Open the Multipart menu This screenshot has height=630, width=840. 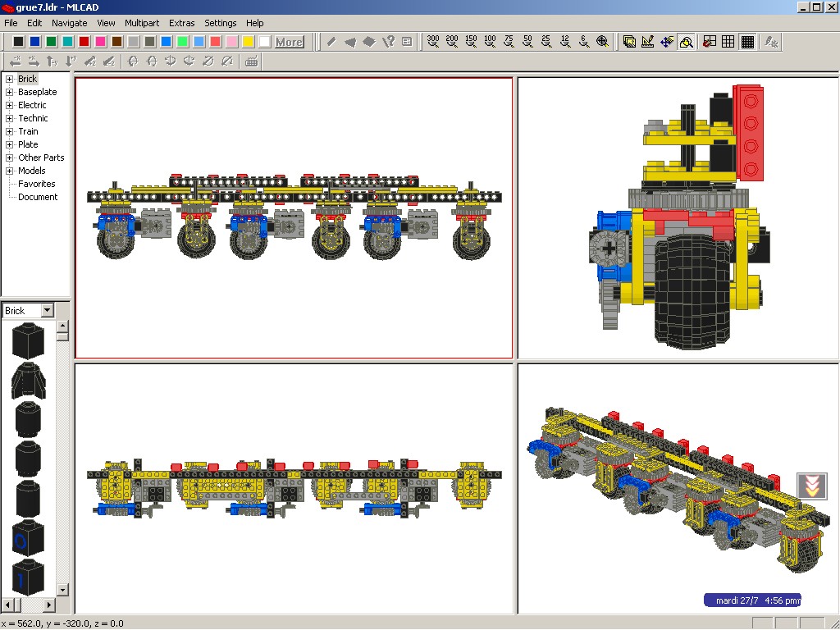(x=143, y=23)
